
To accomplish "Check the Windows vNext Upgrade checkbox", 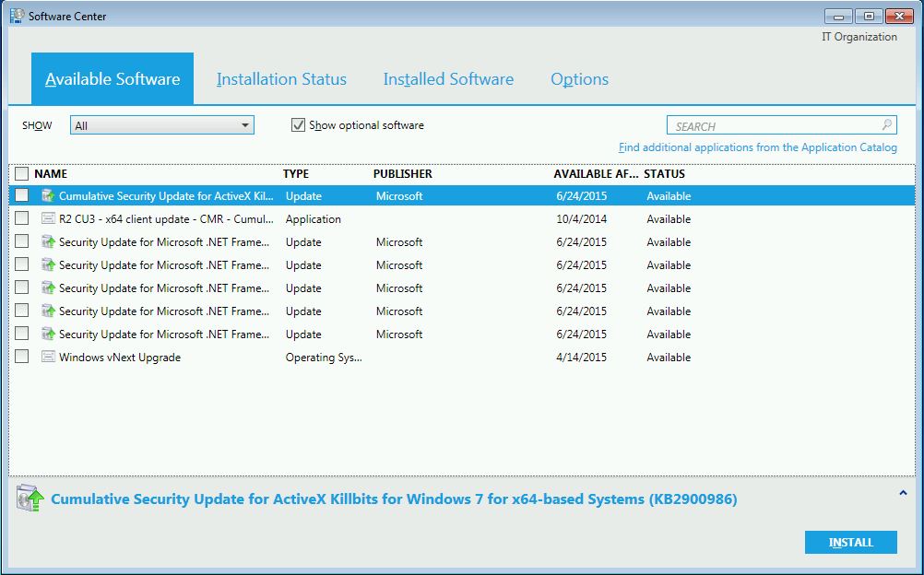I will coord(22,358).
